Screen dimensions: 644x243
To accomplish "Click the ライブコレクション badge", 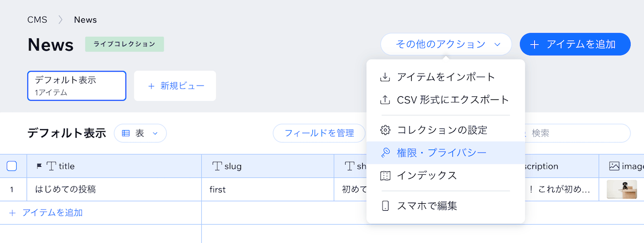I will pyautogui.click(x=125, y=44).
